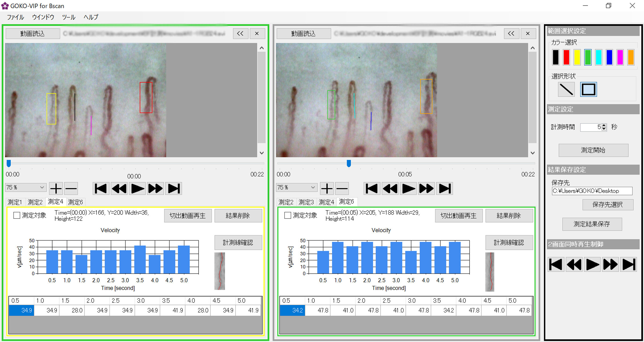
Task: Fast-forward the right video panel
Action: coord(427,188)
